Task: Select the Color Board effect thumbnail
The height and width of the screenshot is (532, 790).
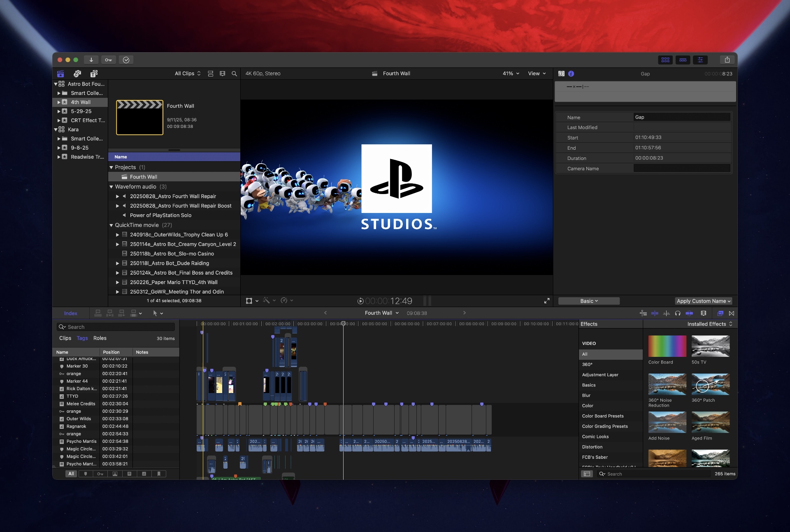Action: [667, 347]
